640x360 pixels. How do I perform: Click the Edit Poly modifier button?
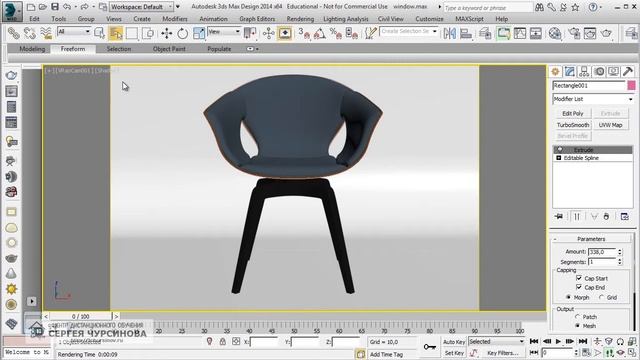pyautogui.click(x=573, y=113)
